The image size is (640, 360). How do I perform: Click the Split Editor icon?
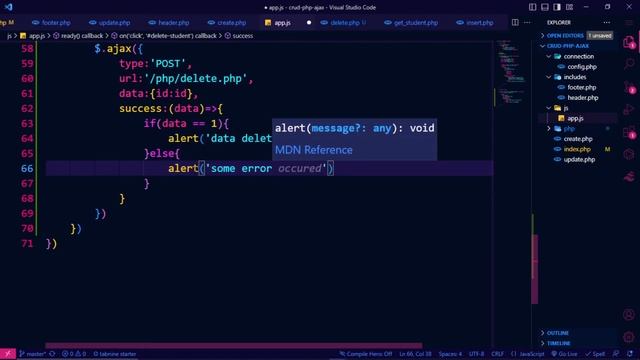(x=515, y=22)
